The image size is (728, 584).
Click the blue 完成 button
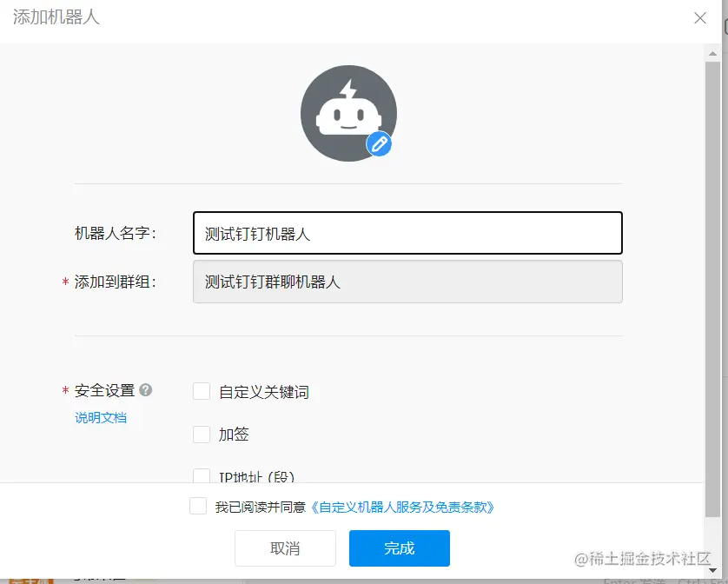[x=399, y=548]
